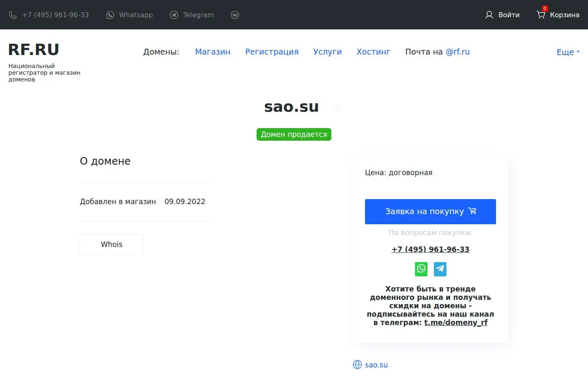Click the phone handset icon in top bar

13,15
